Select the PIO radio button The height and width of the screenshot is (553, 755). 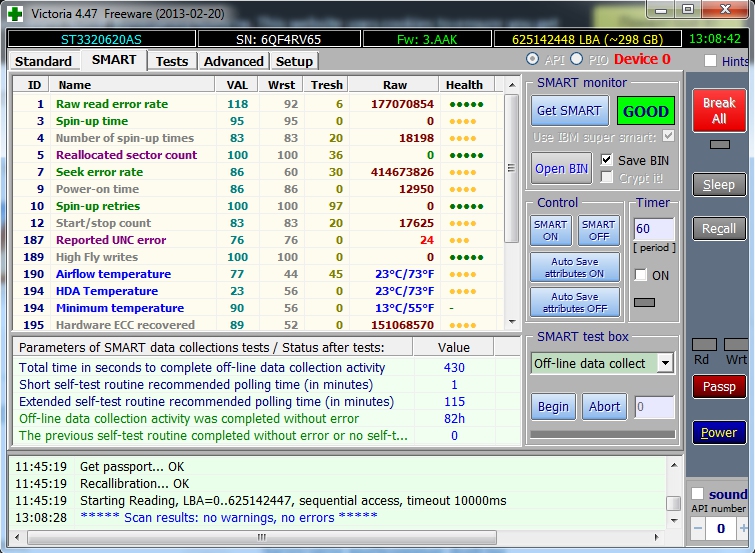(576, 60)
